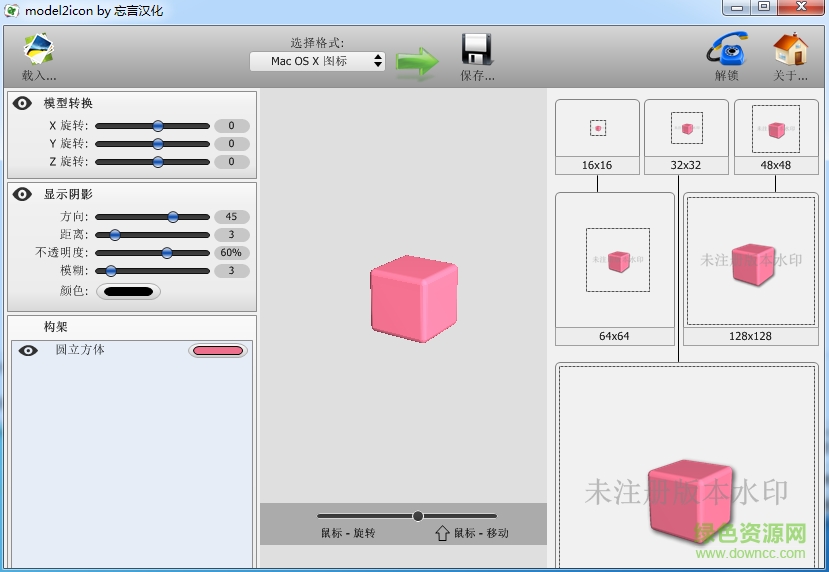Select the 128x128 icon size preview
The width and height of the screenshot is (829, 572).
tap(750, 260)
